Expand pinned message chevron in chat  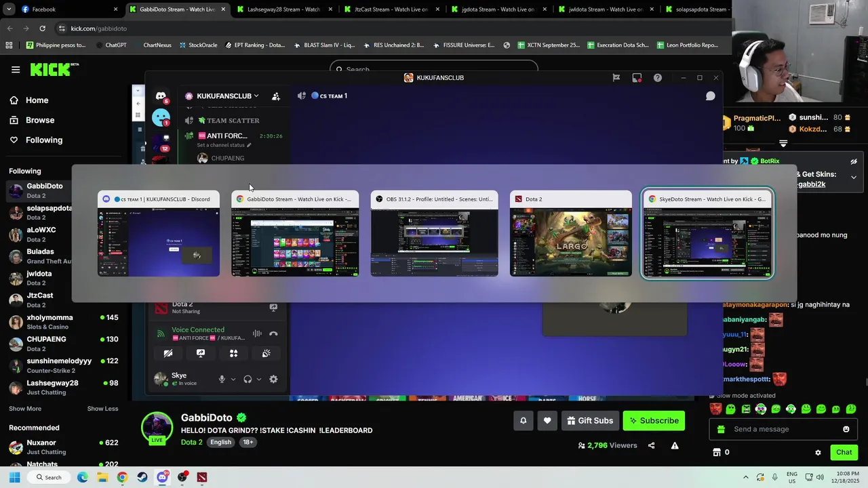click(x=854, y=177)
